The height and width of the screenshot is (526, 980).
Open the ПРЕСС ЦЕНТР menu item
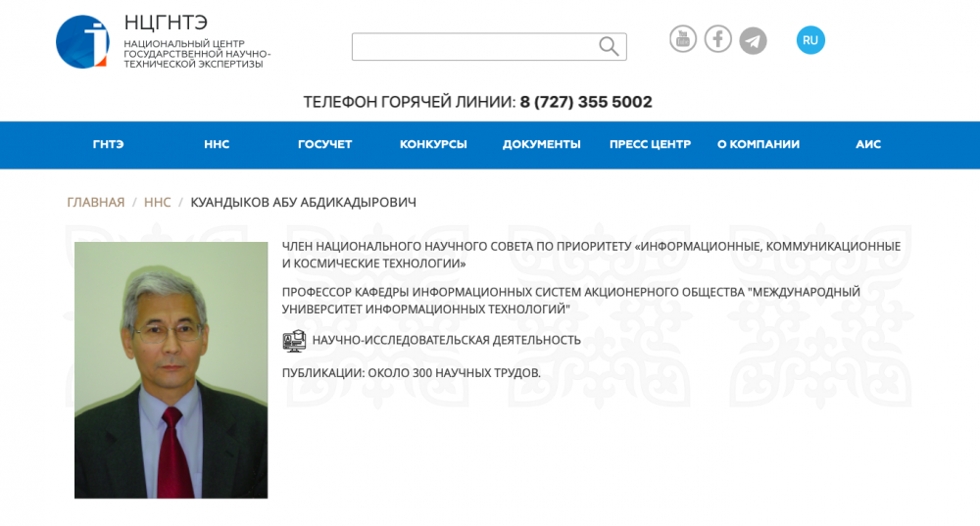click(x=650, y=144)
